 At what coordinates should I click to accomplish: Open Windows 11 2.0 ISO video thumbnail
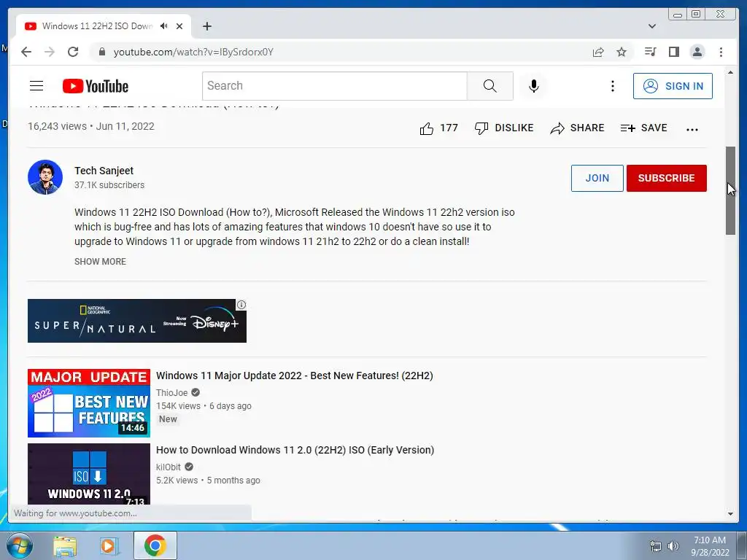[88, 474]
